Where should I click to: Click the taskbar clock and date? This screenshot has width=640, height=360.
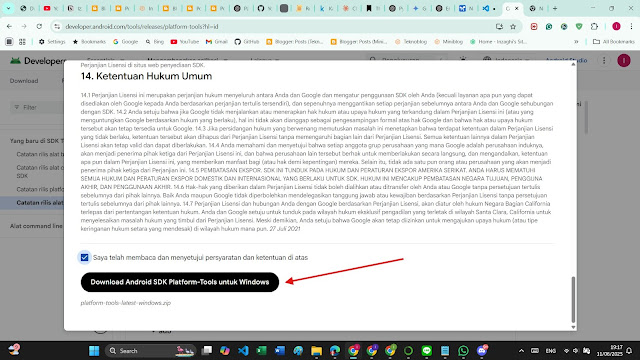610,351
